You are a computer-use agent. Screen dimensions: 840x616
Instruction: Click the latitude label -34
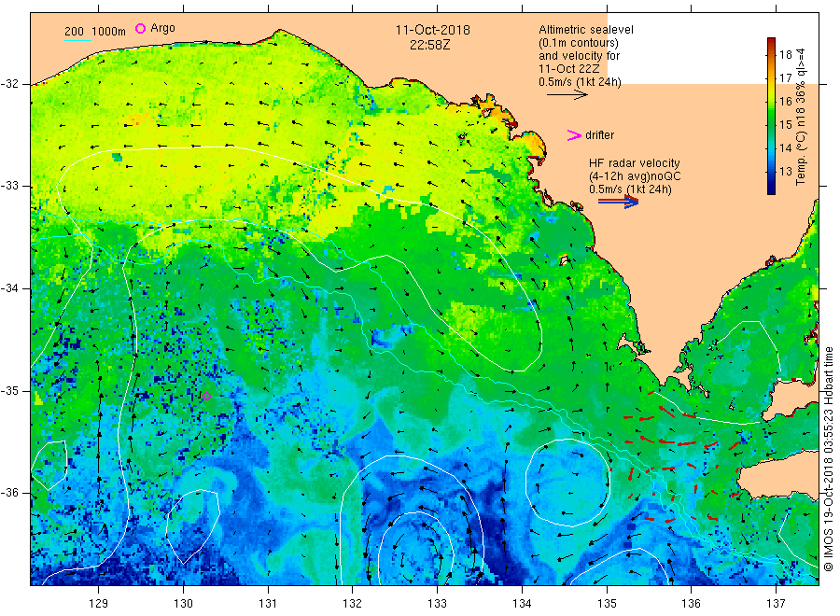click(x=9, y=288)
